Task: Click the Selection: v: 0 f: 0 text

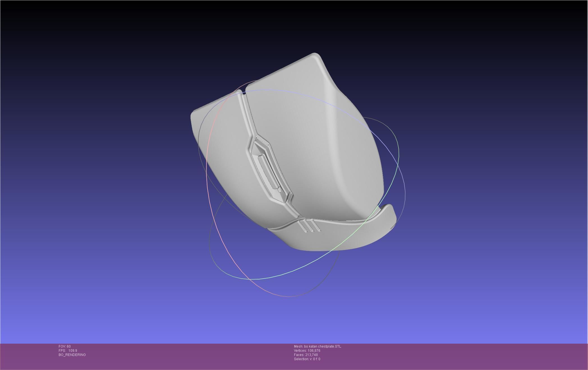Action: (x=307, y=359)
